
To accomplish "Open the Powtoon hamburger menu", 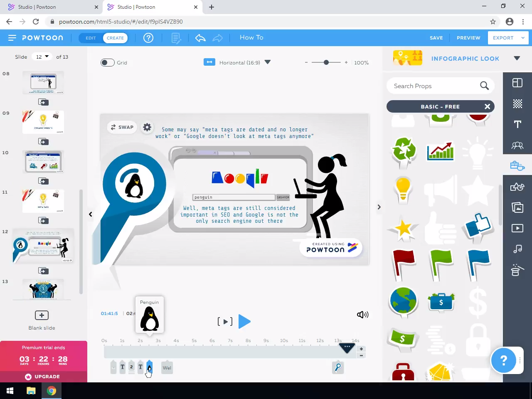I will (12, 38).
